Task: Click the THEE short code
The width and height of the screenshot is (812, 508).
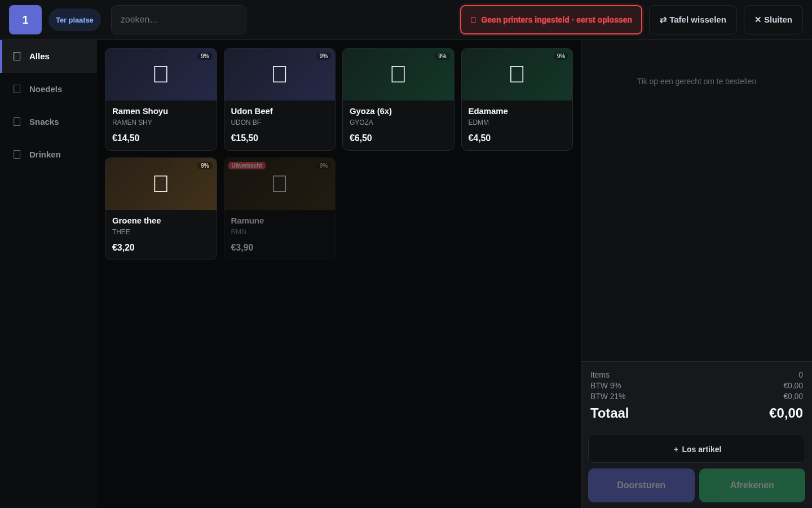Action: click(x=121, y=232)
